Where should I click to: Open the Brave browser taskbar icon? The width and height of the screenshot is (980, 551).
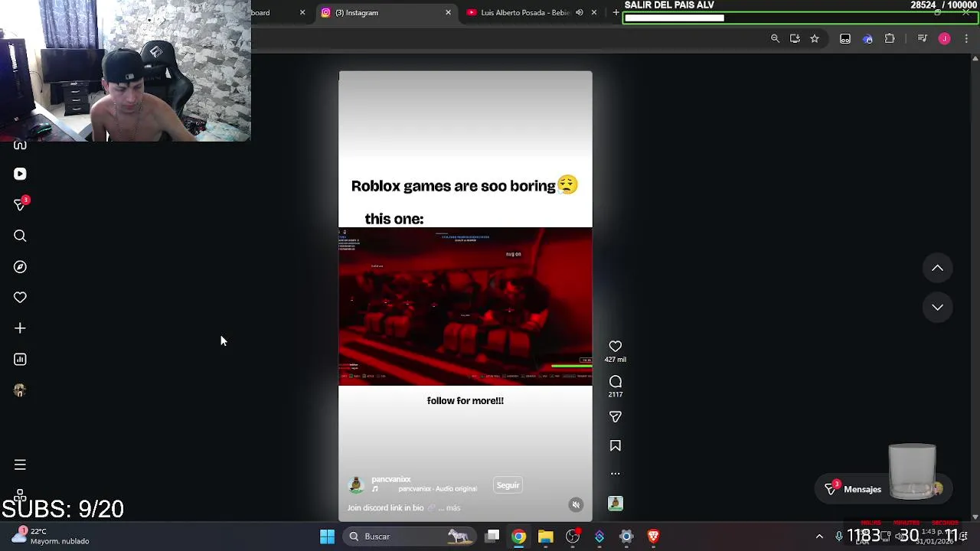coord(653,536)
